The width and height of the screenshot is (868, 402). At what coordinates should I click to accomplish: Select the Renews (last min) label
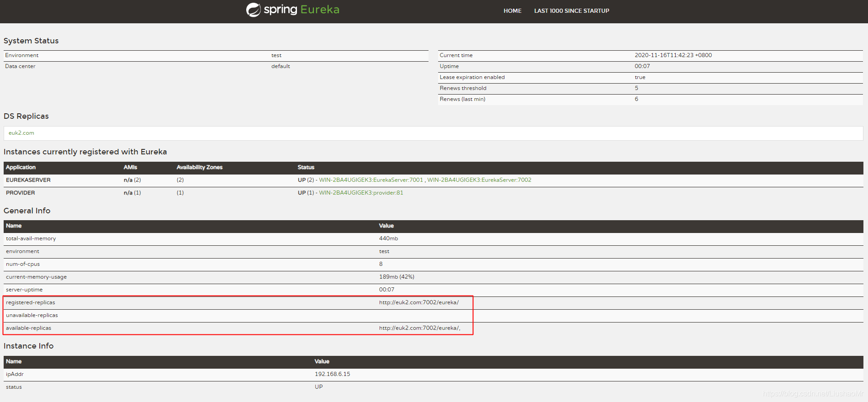[x=462, y=99]
